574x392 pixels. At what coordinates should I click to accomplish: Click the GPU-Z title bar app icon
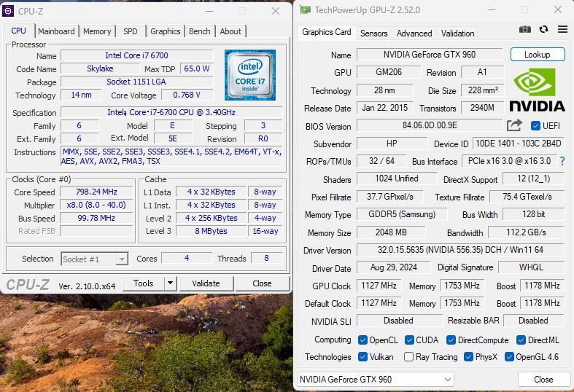pos(306,10)
